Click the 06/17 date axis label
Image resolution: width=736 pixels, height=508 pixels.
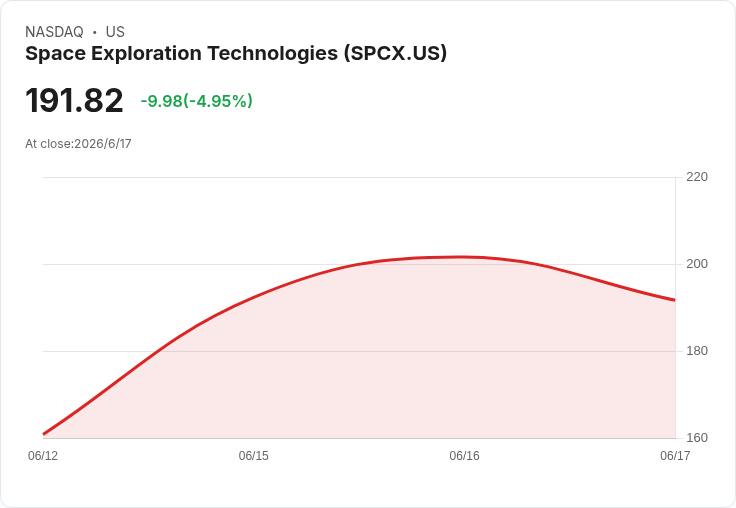pos(675,456)
